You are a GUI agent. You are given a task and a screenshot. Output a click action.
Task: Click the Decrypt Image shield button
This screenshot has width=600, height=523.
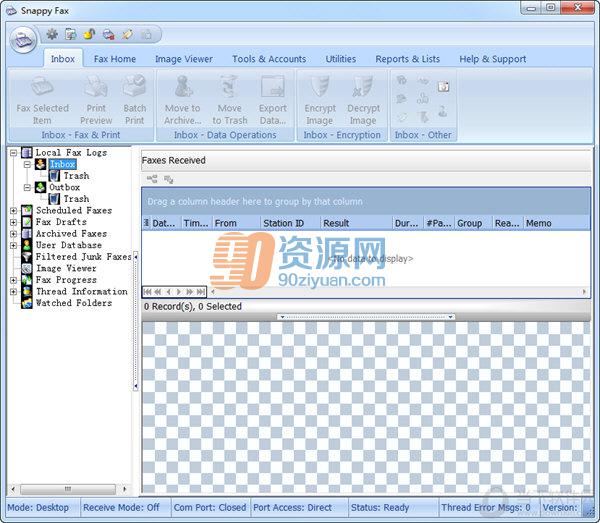(x=363, y=99)
